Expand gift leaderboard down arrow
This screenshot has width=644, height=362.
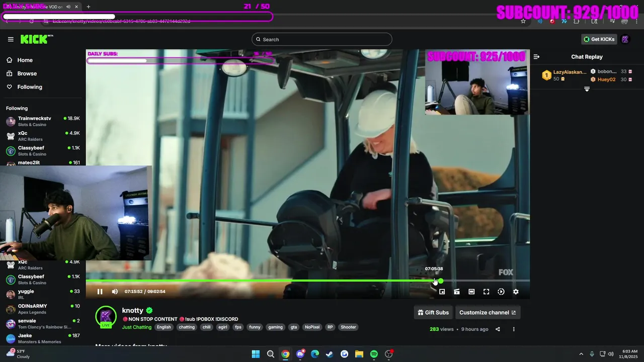point(587,89)
